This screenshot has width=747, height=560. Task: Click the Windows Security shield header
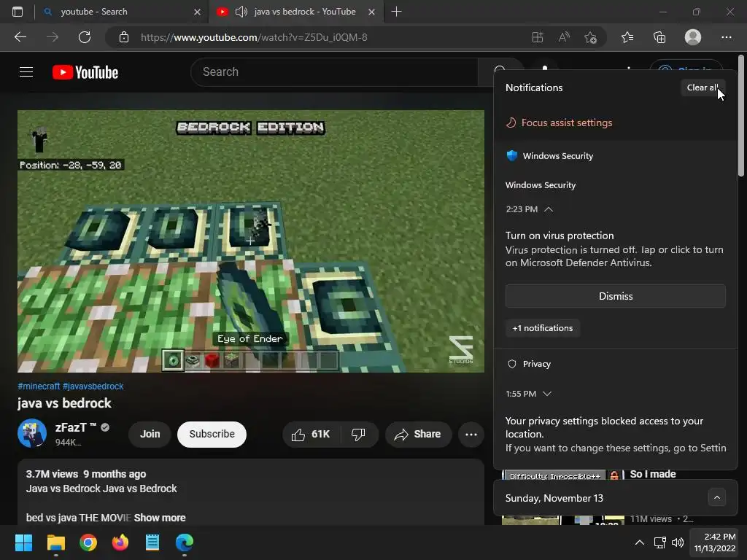(550, 156)
